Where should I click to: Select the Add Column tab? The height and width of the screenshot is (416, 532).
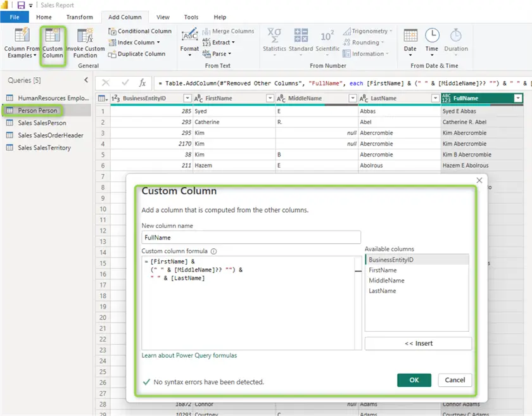coord(125,17)
